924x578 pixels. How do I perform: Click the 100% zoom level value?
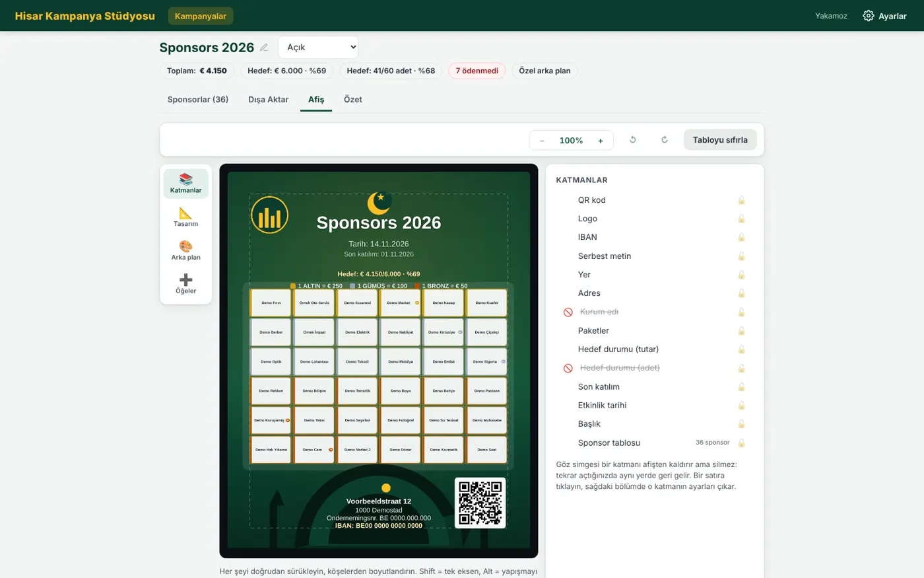571,141
